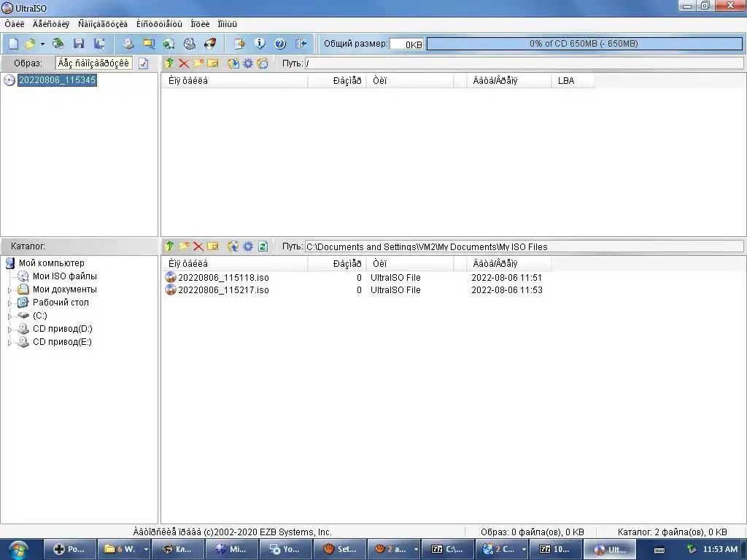Select Мой компьютер in the catalog tree
This screenshot has width=747, height=560.
52,262
